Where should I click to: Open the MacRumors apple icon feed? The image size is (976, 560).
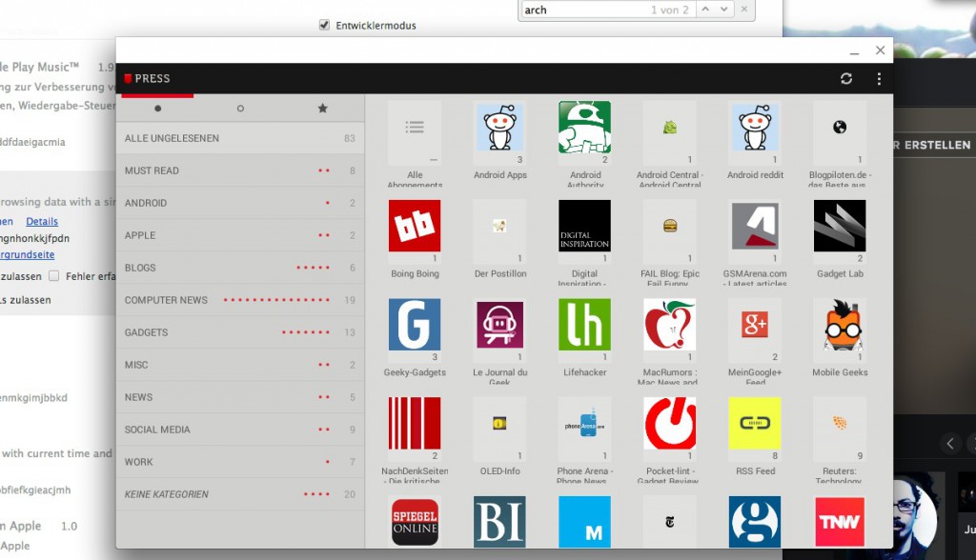[669, 325]
